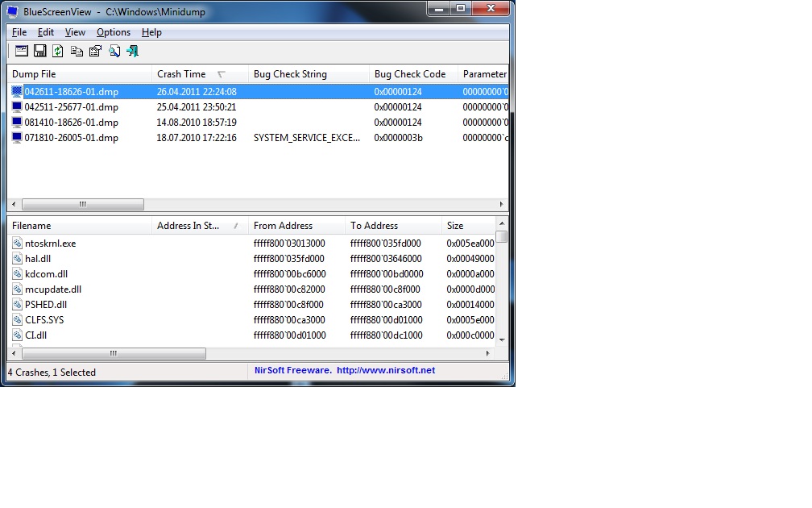Click hal.dll to address fffff800`03646000
The width and height of the screenshot is (812, 508).
[386, 259]
